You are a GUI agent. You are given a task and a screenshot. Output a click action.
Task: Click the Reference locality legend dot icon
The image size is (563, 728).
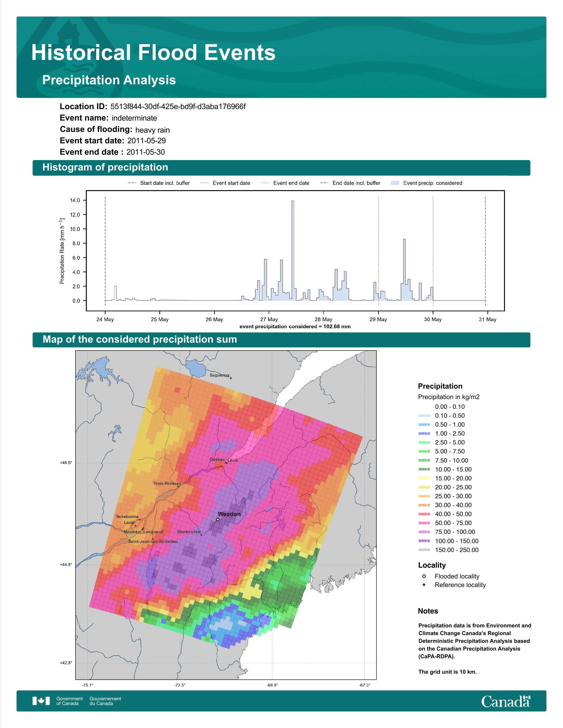[424, 585]
